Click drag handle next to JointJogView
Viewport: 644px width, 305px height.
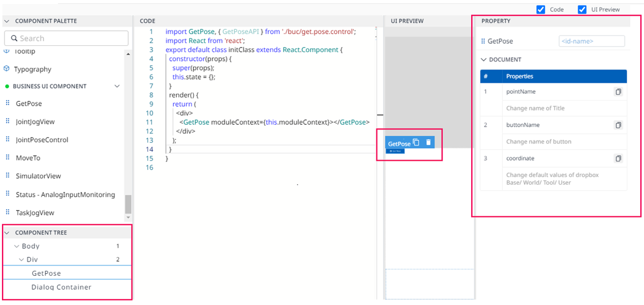tap(7, 121)
